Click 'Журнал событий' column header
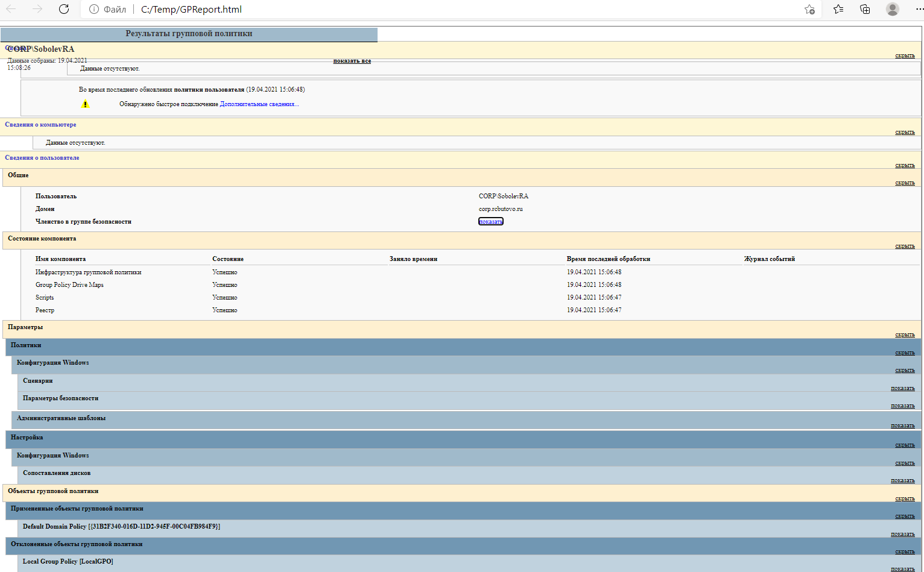This screenshot has height=572, width=924. (770, 259)
